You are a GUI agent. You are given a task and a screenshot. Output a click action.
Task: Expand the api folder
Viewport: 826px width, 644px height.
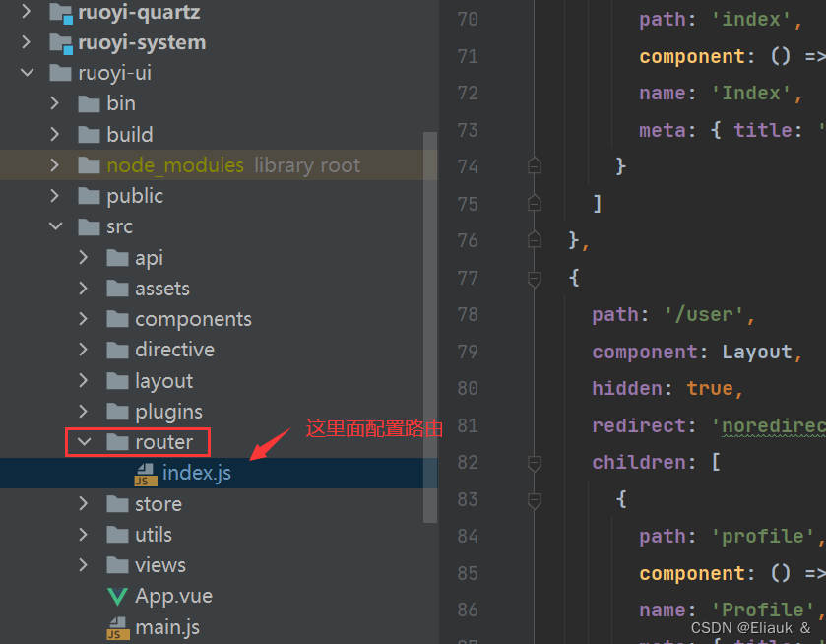coord(83,257)
